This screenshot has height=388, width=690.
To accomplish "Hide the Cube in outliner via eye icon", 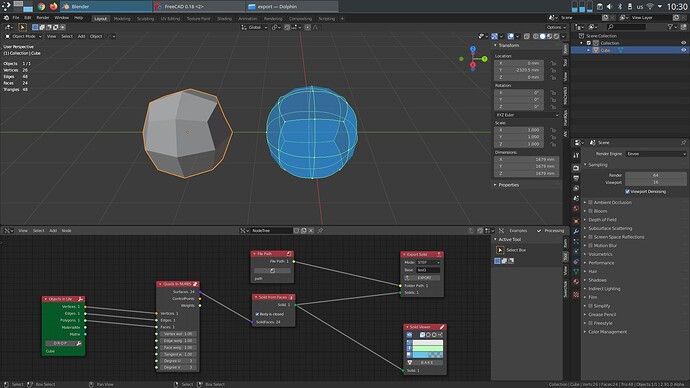I will tap(683, 50).
